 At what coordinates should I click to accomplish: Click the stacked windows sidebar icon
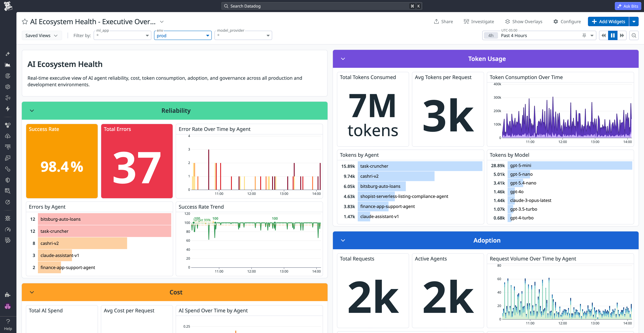coord(8,158)
